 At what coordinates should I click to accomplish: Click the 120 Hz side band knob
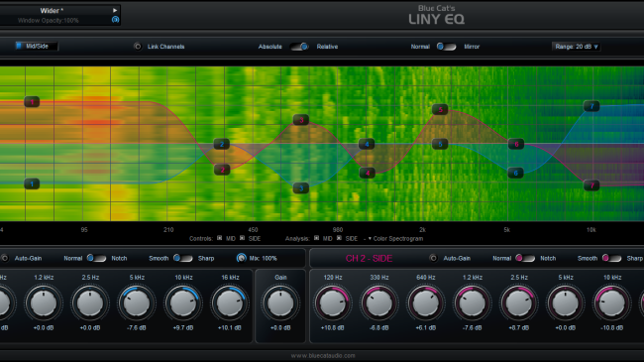(332, 303)
